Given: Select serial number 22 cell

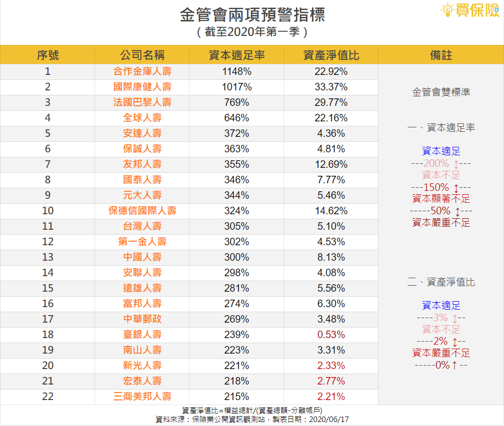Looking at the screenshot, I should [47, 397].
